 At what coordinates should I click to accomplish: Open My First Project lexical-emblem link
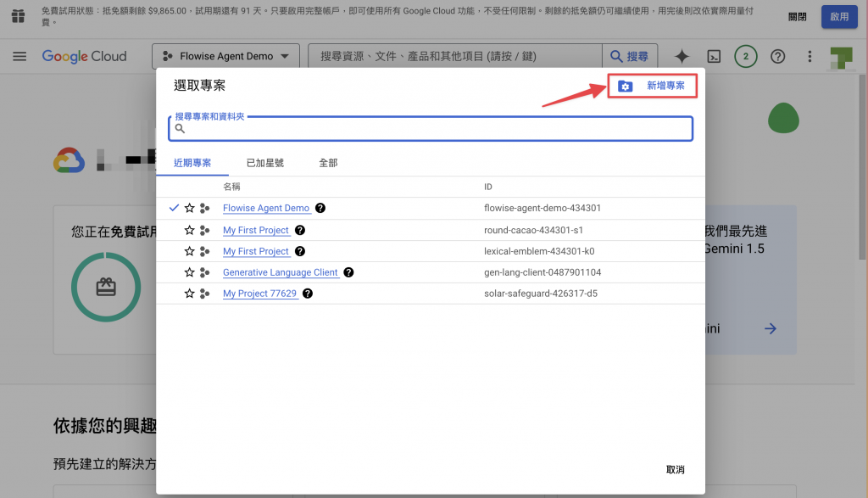(x=256, y=251)
